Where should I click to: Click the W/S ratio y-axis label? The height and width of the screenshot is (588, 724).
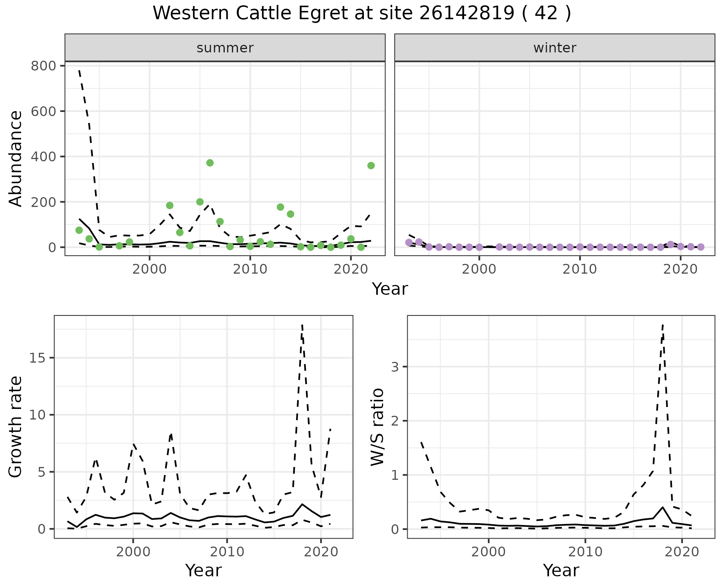[x=377, y=427]
